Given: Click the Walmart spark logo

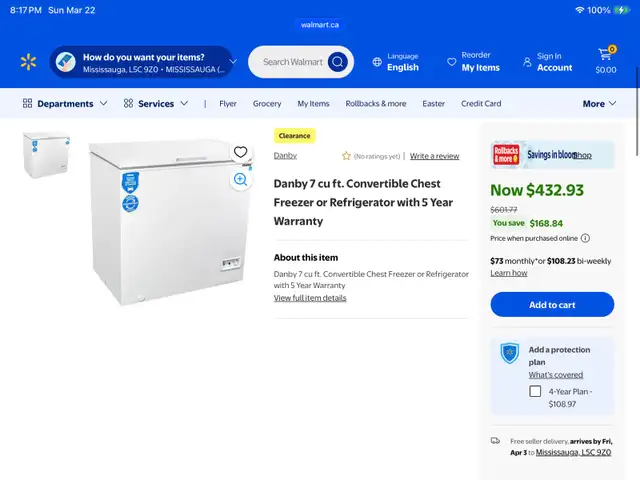Looking at the screenshot, I should (x=28, y=62).
